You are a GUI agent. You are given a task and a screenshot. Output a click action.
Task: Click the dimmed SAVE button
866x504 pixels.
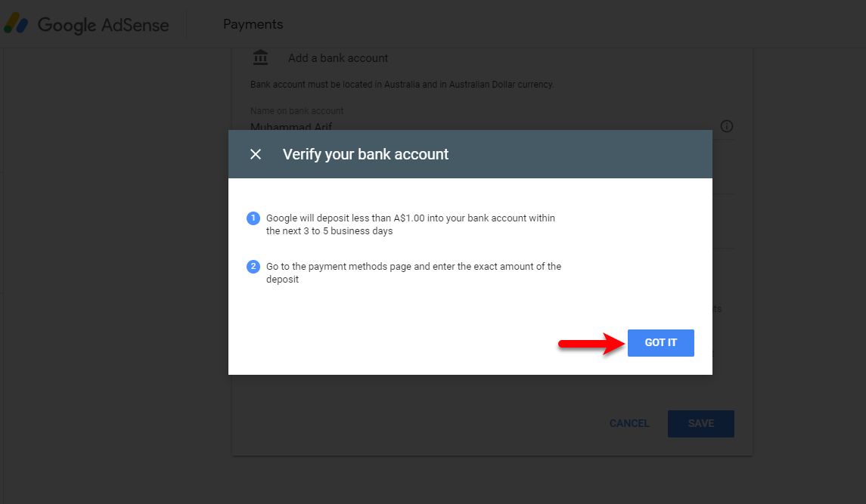pos(701,423)
